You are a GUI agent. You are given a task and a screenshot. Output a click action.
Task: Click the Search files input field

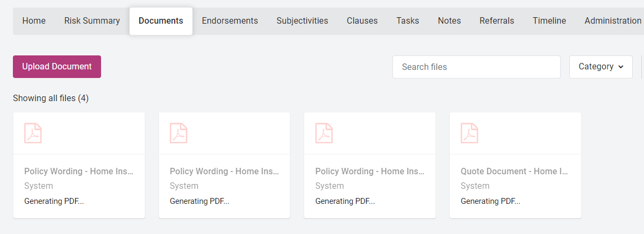(x=476, y=67)
